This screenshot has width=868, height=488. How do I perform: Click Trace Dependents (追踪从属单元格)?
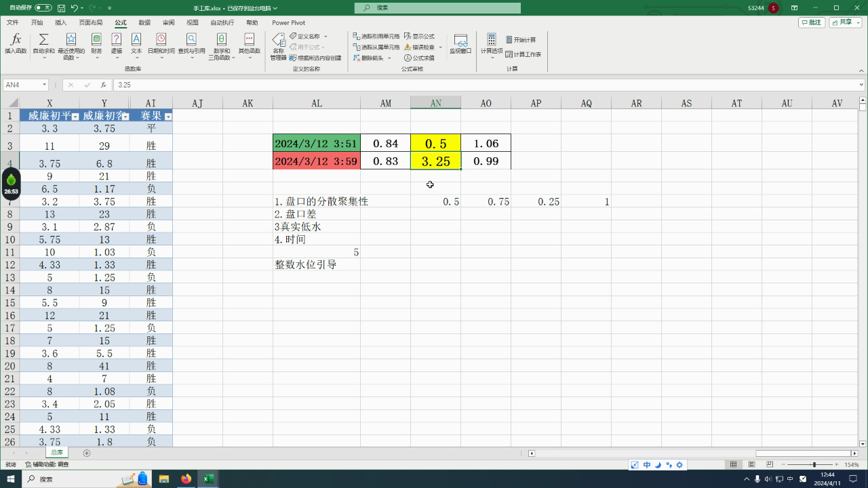pyautogui.click(x=376, y=47)
